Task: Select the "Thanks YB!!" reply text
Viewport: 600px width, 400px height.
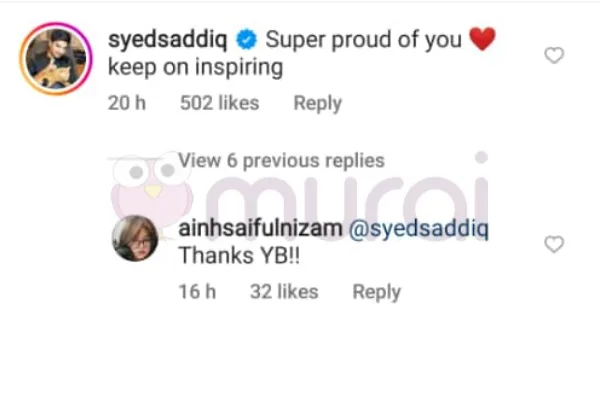Action: (x=239, y=255)
